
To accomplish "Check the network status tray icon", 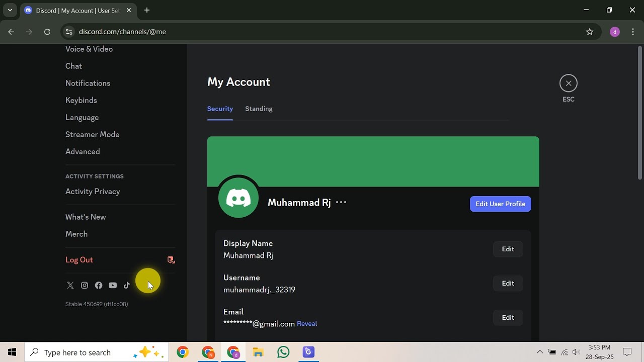I will coord(565,352).
